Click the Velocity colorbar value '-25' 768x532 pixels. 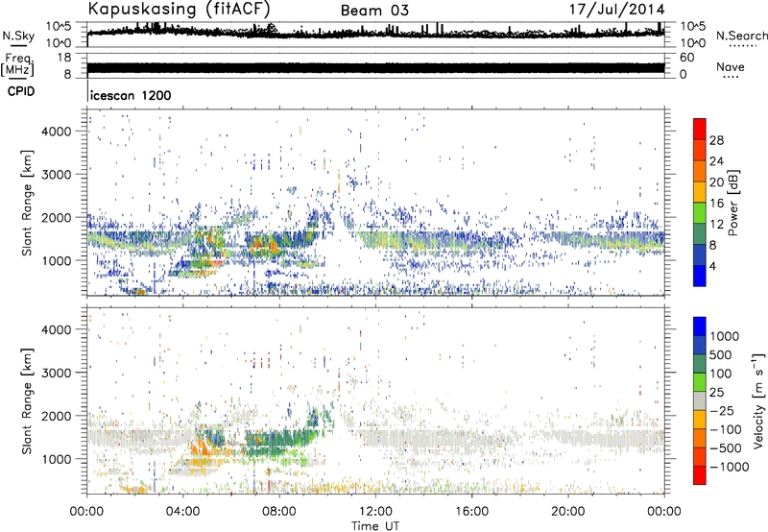click(723, 411)
